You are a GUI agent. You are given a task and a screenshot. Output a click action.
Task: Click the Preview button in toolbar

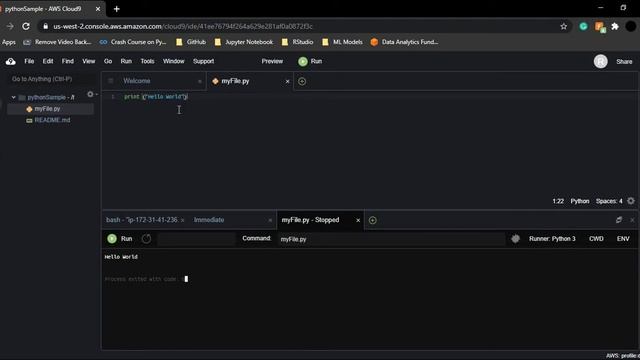[x=272, y=61]
